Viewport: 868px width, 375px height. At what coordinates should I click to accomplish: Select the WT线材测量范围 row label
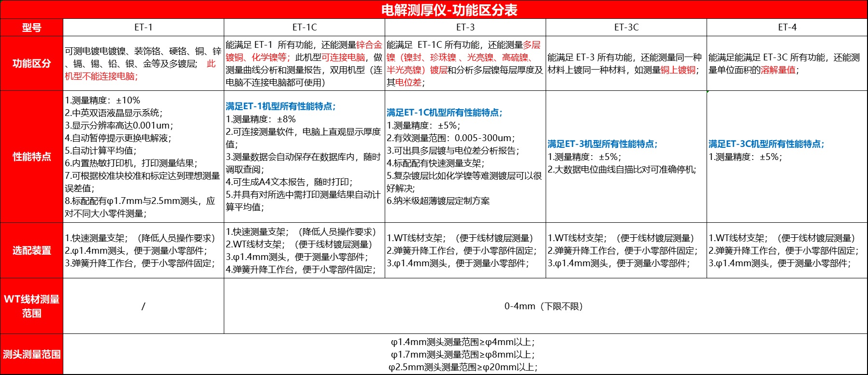31,306
